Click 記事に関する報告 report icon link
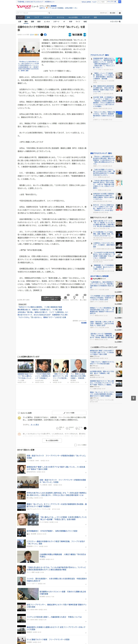The width and height of the screenshot is (138, 644). (24, 300)
